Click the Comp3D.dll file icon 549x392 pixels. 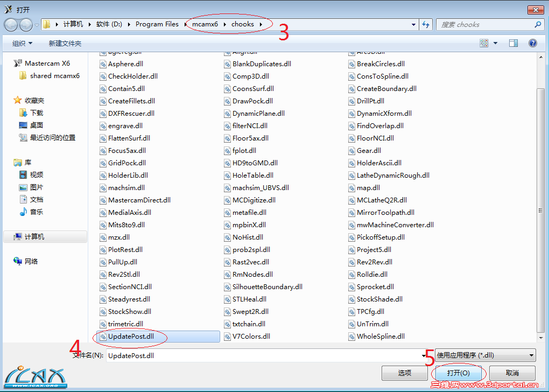coord(227,76)
